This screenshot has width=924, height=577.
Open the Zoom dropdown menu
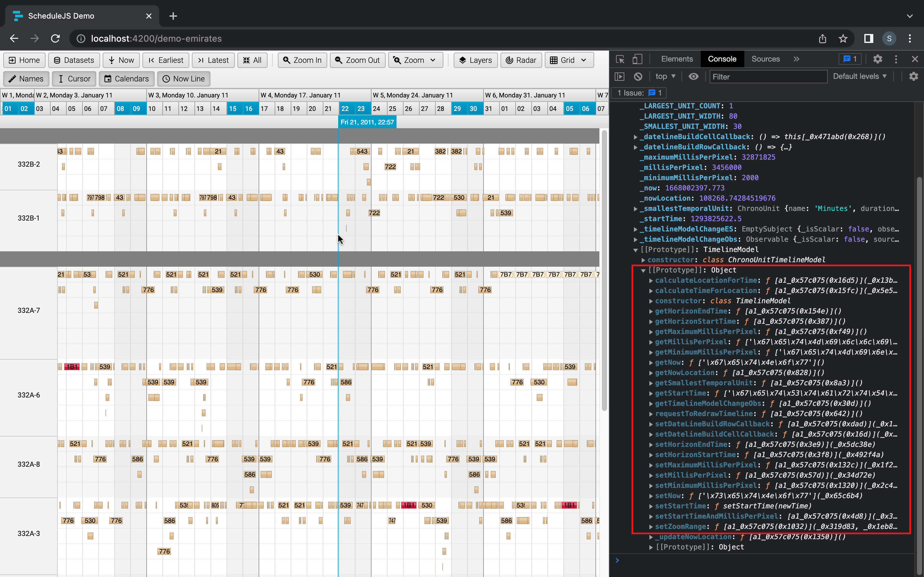click(x=415, y=60)
